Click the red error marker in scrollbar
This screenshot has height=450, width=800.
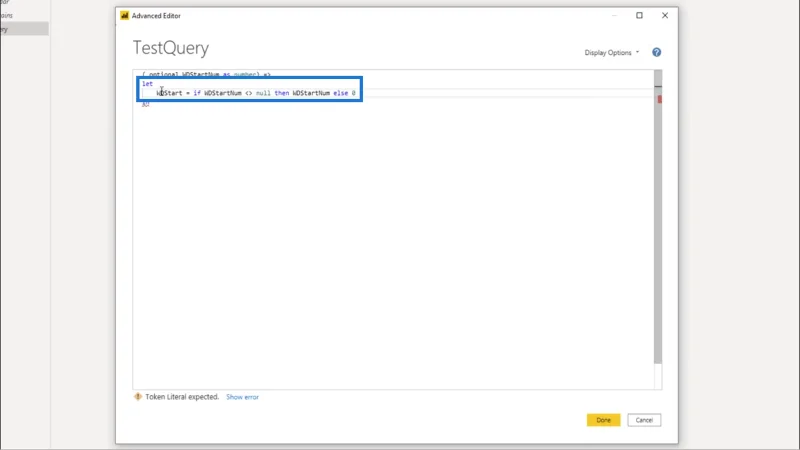pos(660,99)
